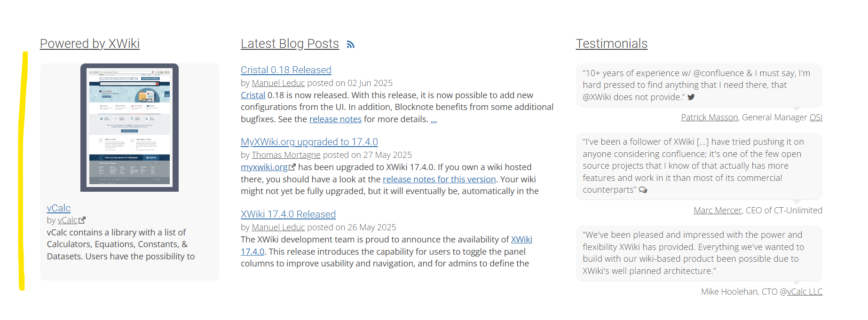Open the Testimonials heading link
868x320 pixels.
pos(612,44)
